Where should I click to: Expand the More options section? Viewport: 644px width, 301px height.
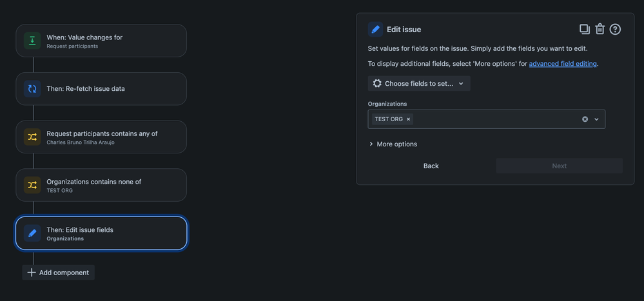(x=393, y=144)
